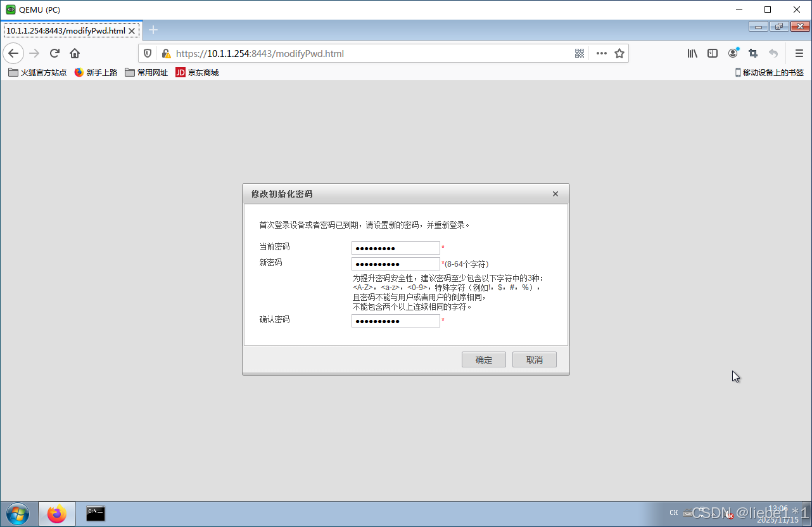The image size is (812, 527).
Task: Open the QR code icon in the address bar
Action: pyautogui.click(x=580, y=54)
